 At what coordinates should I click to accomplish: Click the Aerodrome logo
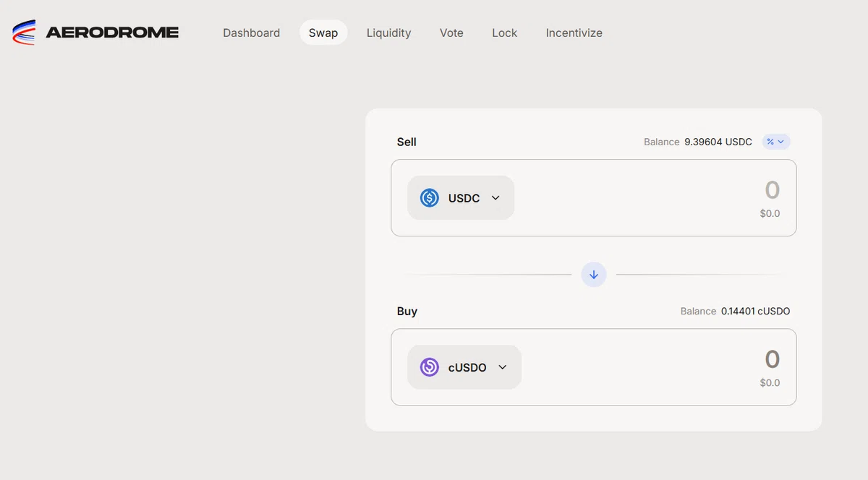coord(95,33)
